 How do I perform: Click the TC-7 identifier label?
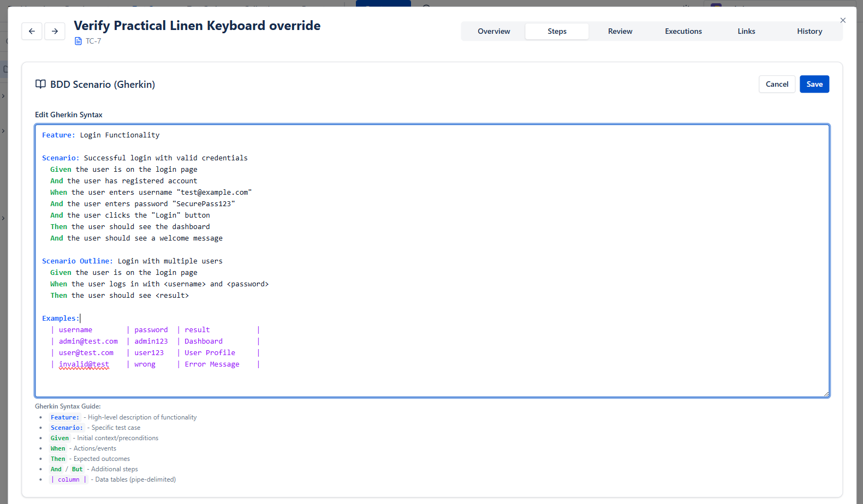(x=93, y=41)
